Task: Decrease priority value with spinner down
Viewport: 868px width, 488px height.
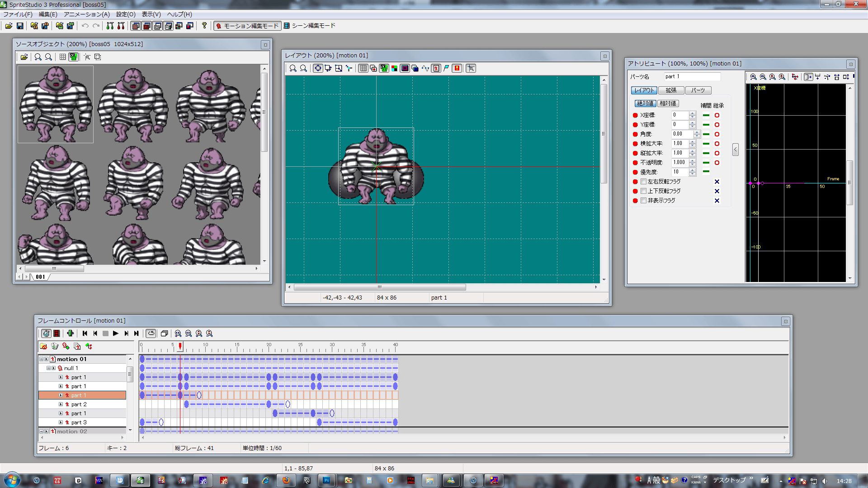Action: tap(692, 174)
